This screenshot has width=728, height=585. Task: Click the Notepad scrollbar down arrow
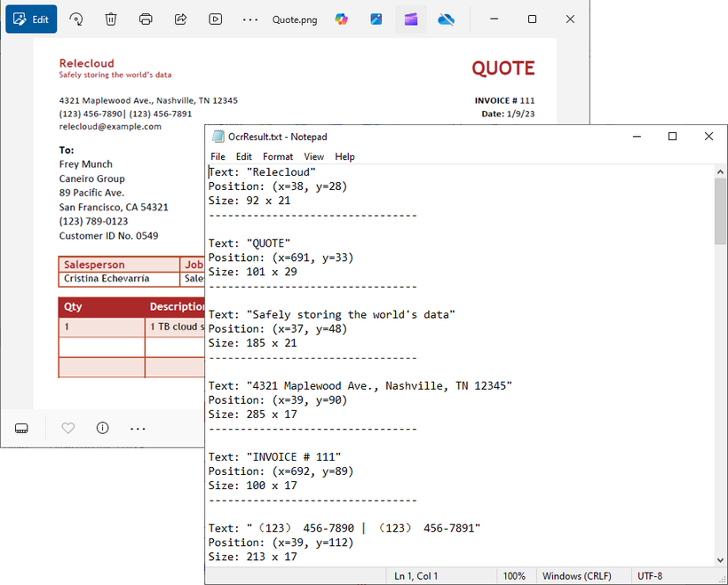click(x=720, y=560)
